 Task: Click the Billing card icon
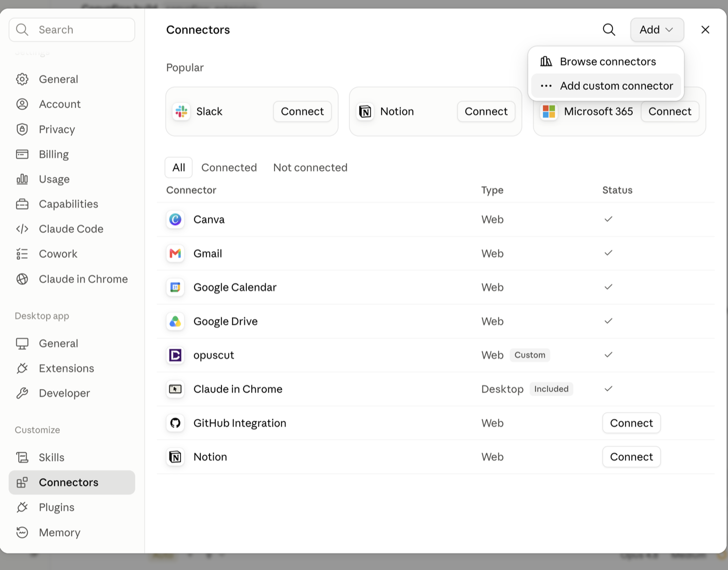tap(22, 154)
